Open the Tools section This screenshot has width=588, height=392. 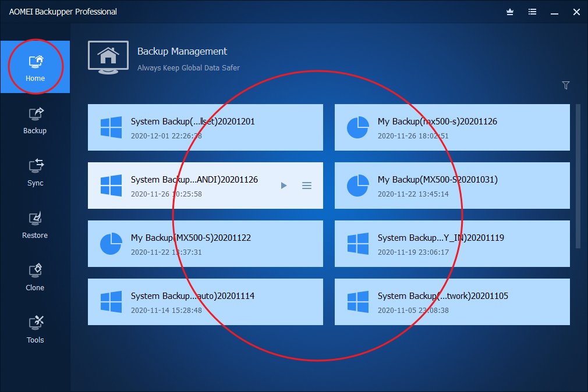pos(36,330)
